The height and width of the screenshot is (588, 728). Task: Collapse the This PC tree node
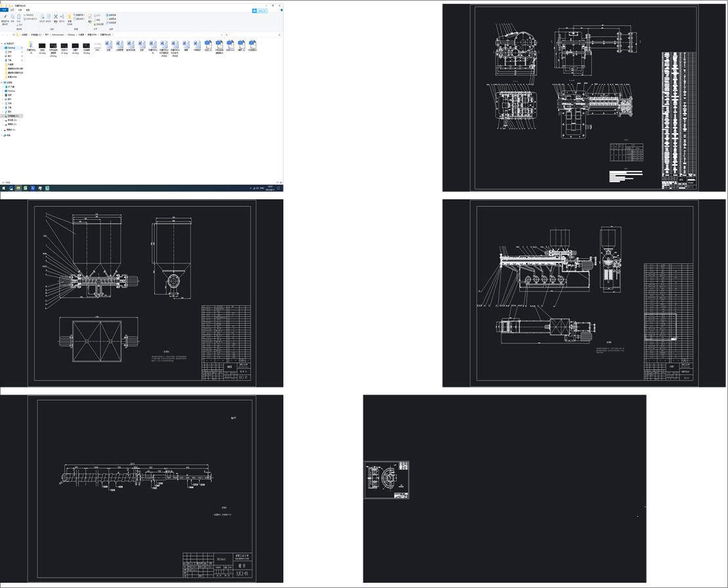[x=2, y=83]
